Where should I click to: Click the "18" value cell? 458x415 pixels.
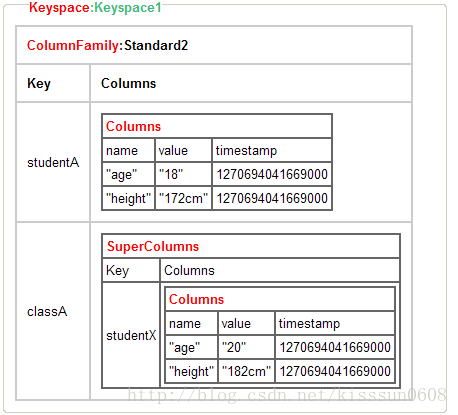tap(183, 174)
